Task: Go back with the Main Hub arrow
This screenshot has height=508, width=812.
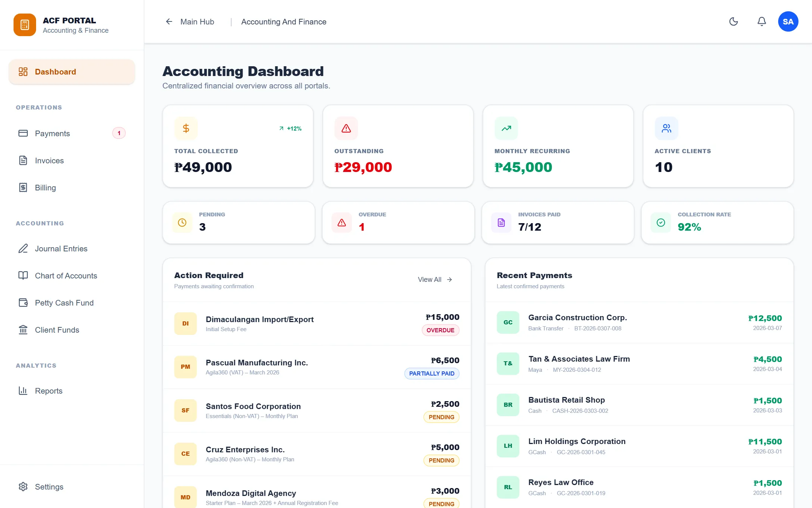Action: 169,21
